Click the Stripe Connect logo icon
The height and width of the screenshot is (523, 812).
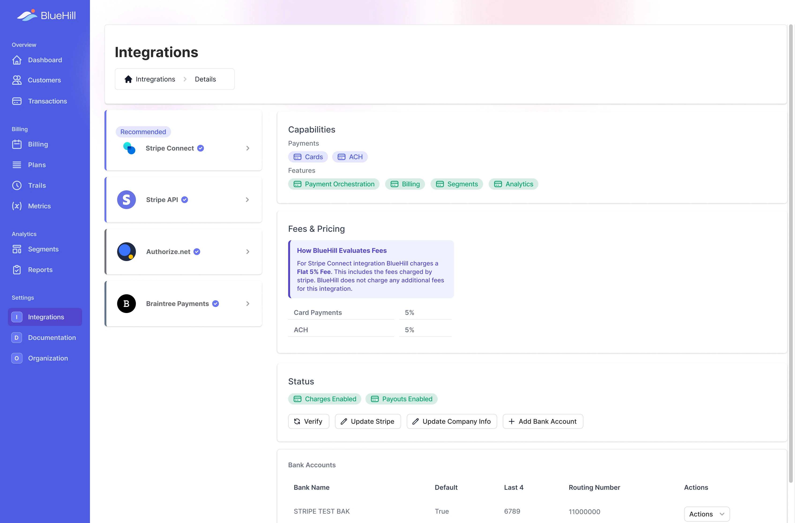pos(129,148)
